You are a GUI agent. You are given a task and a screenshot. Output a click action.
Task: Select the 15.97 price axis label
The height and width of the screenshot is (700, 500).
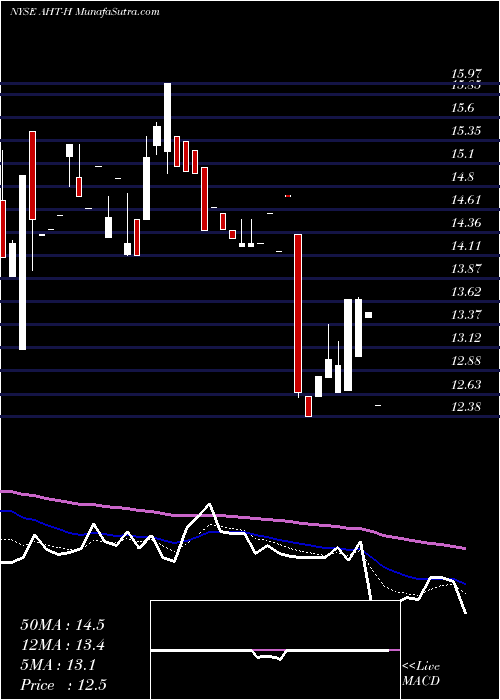point(466,74)
